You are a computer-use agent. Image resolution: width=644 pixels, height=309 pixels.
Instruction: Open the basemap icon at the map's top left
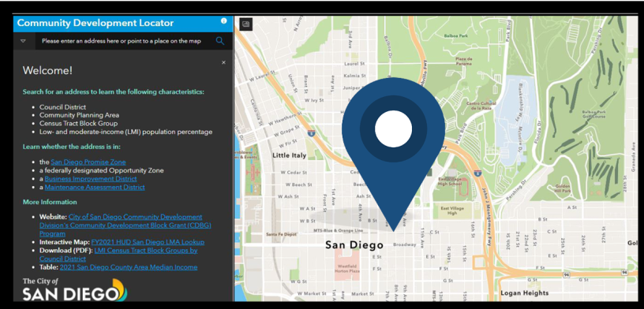246,24
